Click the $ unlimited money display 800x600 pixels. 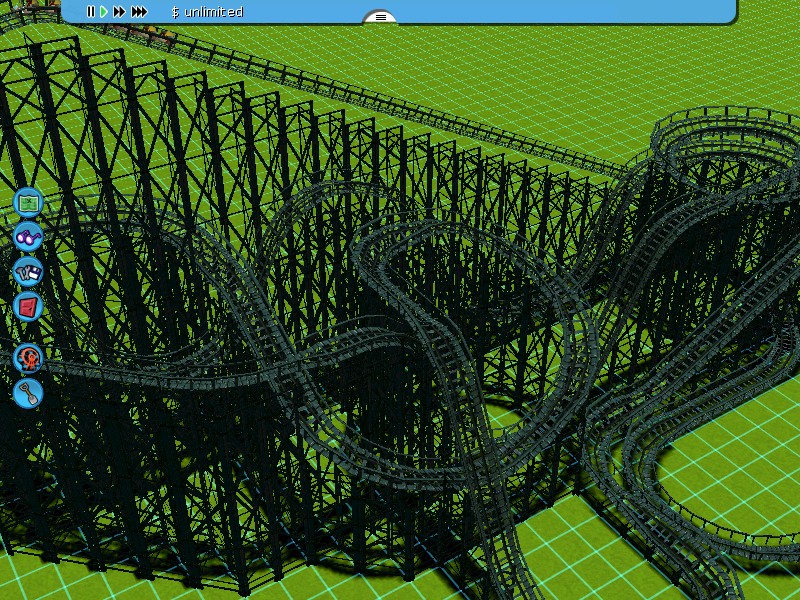(207, 12)
